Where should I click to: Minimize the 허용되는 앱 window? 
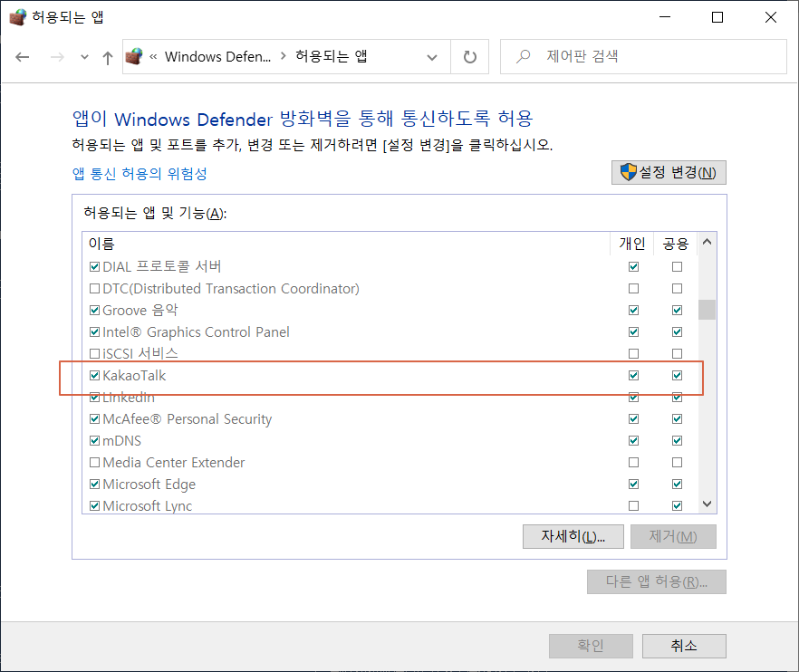[665, 17]
